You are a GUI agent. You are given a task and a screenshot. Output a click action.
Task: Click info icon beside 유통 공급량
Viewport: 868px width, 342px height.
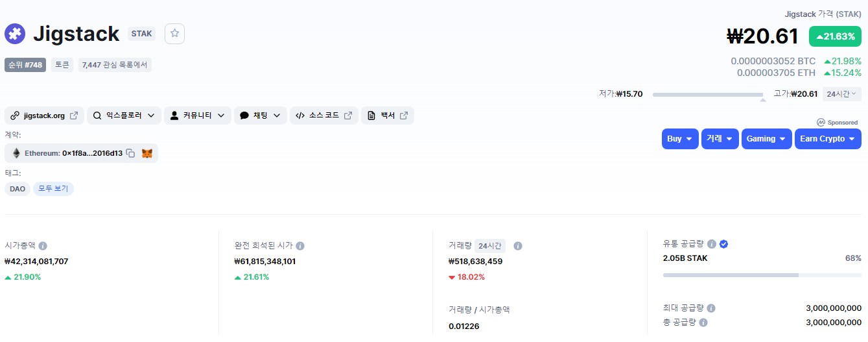pos(712,244)
